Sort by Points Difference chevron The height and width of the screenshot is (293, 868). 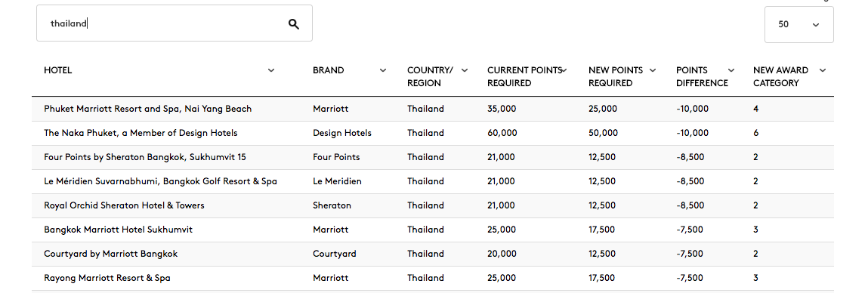coord(731,70)
